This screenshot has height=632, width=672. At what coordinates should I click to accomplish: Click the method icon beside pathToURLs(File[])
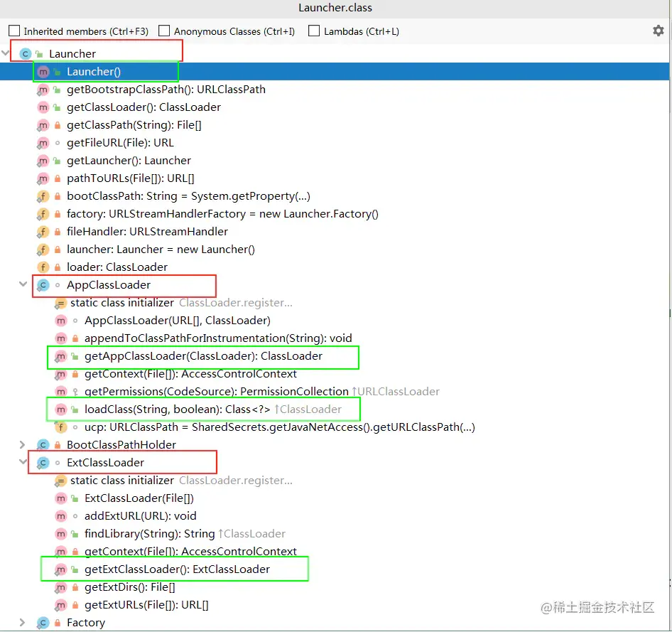point(43,178)
